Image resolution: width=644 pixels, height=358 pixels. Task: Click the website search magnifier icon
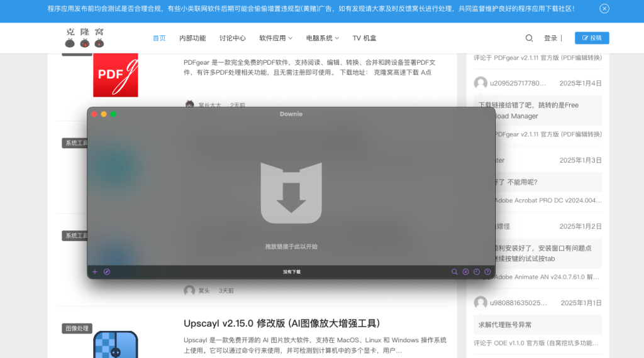[x=529, y=38]
